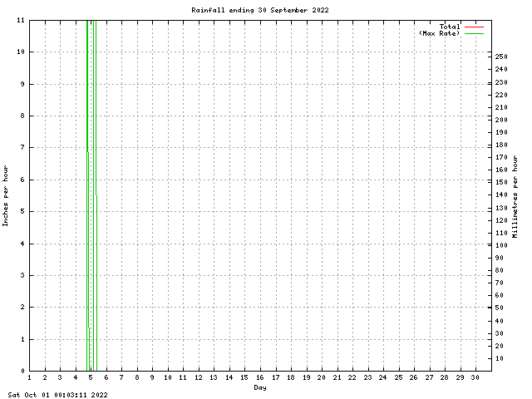Click the right axis value '210'
Image resolution: width=532 pixels, height=399 pixels.
click(x=501, y=107)
